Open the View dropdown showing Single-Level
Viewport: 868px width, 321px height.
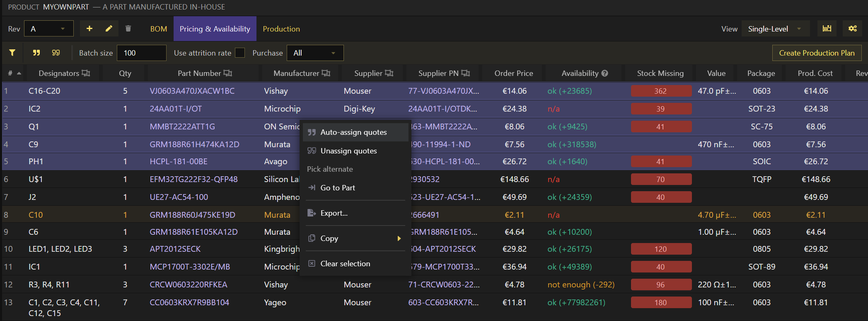click(776, 29)
